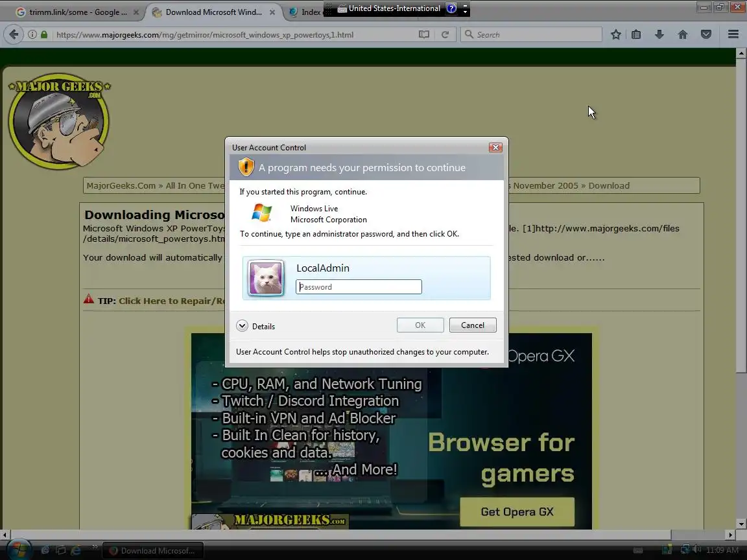Click the Password input field
Viewport: 747px width, 560px height.
pyautogui.click(x=359, y=286)
